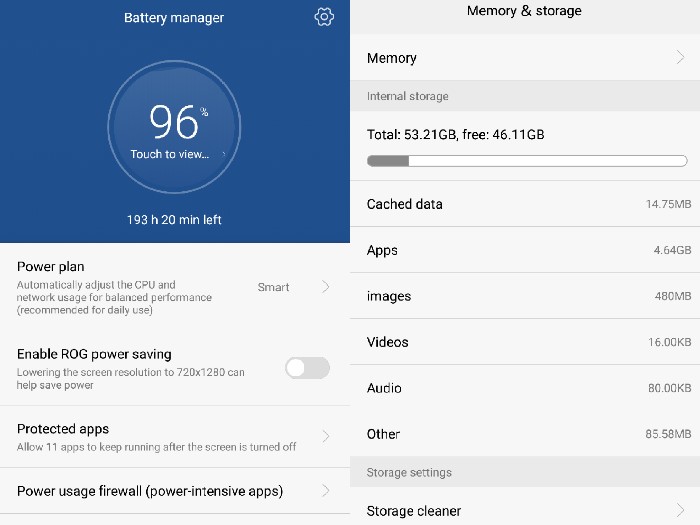Click the internal storage usage bar
Image resolution: width=700 pixels, height=525 pixels.
(x=527, y=161)
